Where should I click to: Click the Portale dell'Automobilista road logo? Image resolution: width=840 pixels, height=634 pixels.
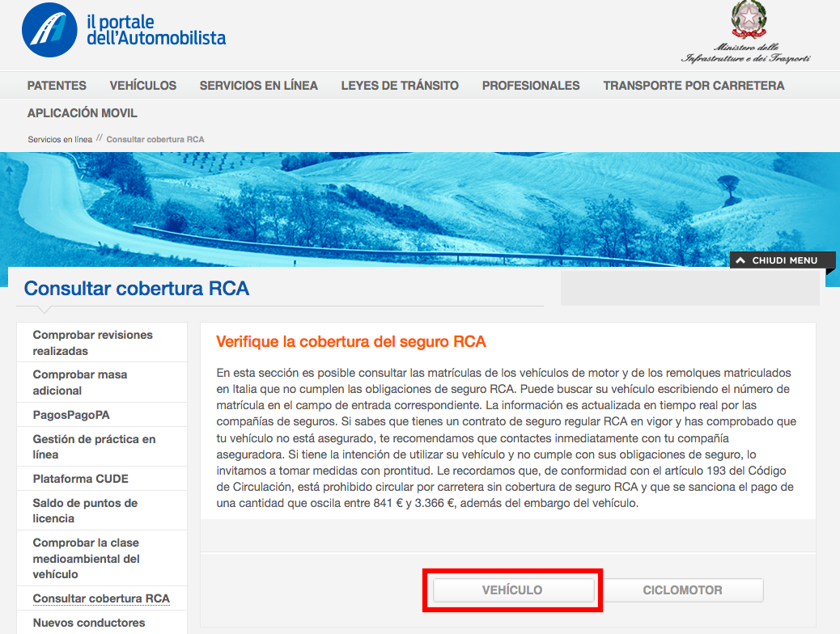tap(49, 30)
